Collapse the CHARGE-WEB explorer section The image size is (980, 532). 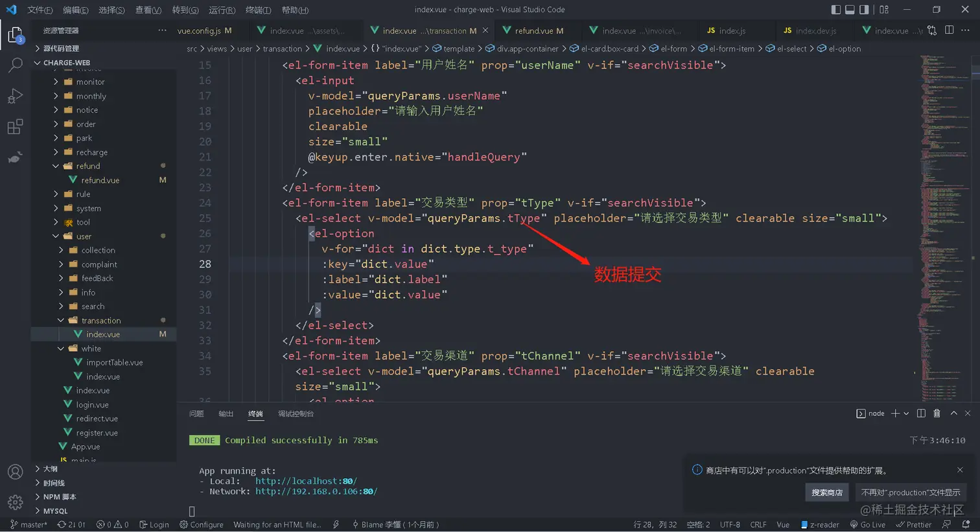104,63
